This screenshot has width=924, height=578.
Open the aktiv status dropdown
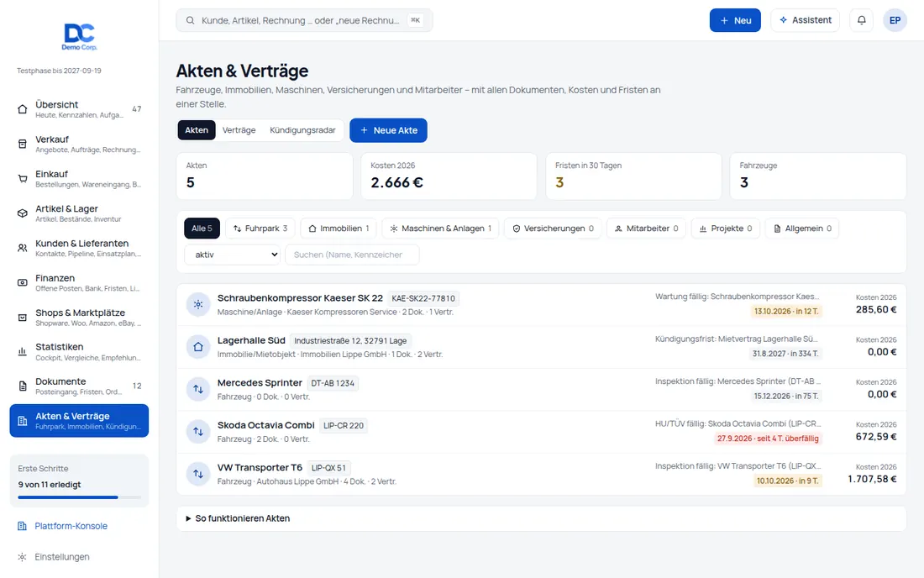[232, 255]
